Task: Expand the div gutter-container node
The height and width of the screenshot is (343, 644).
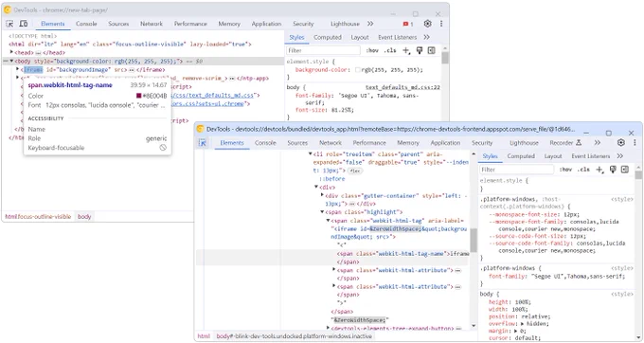Action: [322, 195]
